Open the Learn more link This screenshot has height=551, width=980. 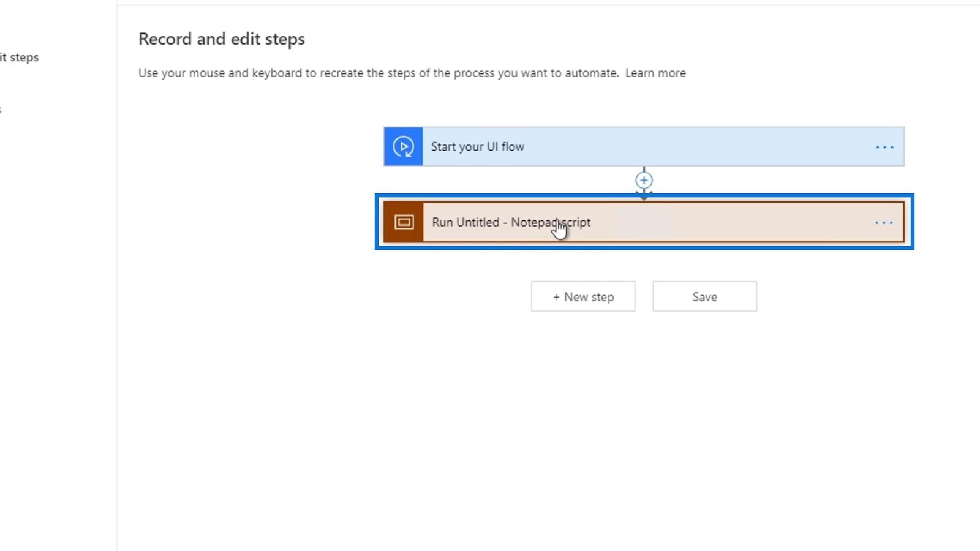pyautogui.click(x=655, y=73)
